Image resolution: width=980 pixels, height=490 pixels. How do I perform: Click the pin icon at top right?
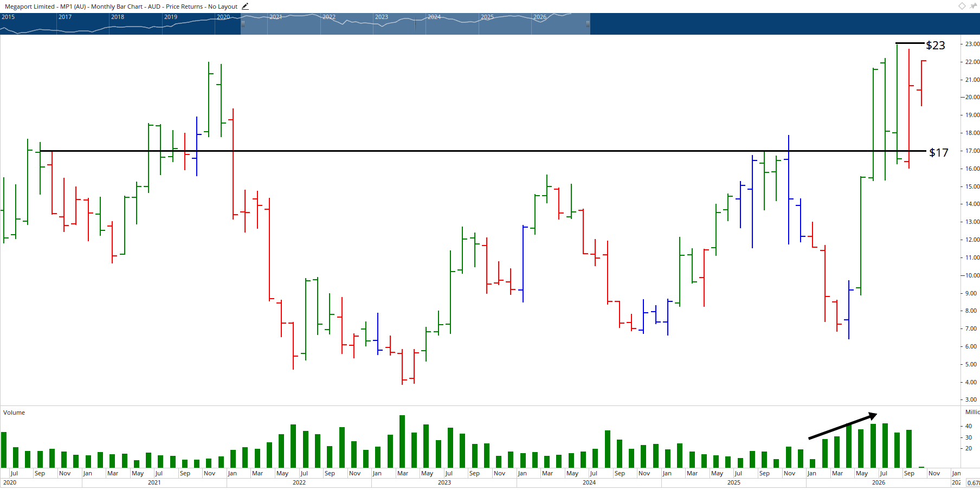point(973,6)
